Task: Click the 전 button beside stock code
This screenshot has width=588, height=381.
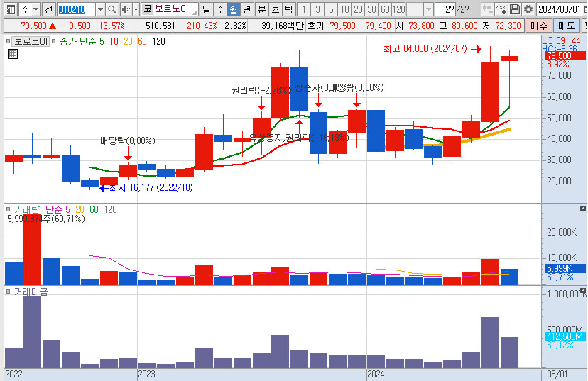Action: (x=48, y=9)
